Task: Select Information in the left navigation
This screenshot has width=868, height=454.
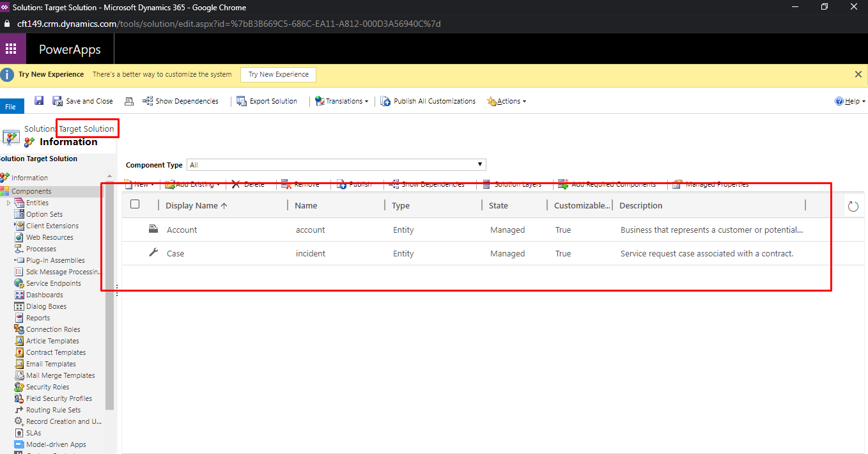Action: coord(29,178)
